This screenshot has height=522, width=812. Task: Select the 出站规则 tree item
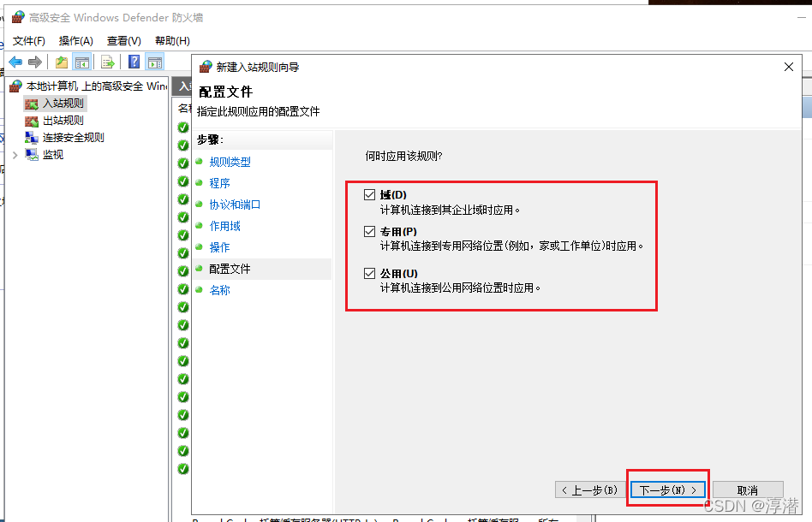[55, 121]
